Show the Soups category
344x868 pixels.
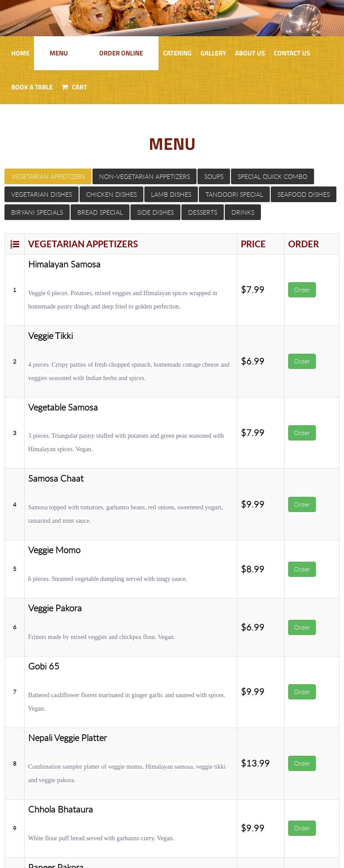214,177
